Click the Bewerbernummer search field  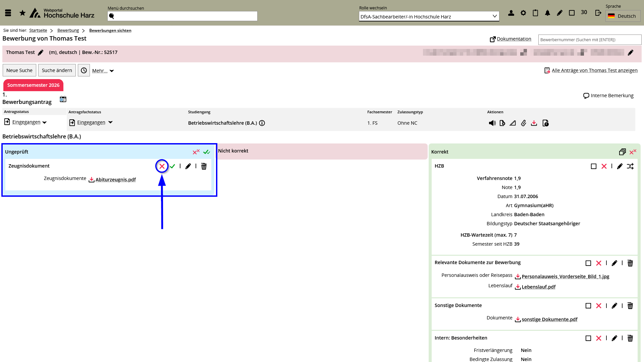click(x=589, y=40)
